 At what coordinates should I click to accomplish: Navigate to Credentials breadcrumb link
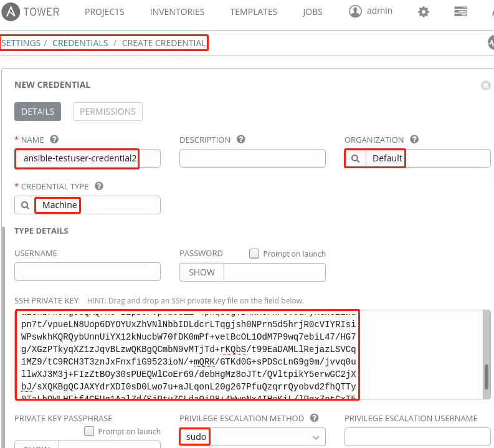point(80,43)
